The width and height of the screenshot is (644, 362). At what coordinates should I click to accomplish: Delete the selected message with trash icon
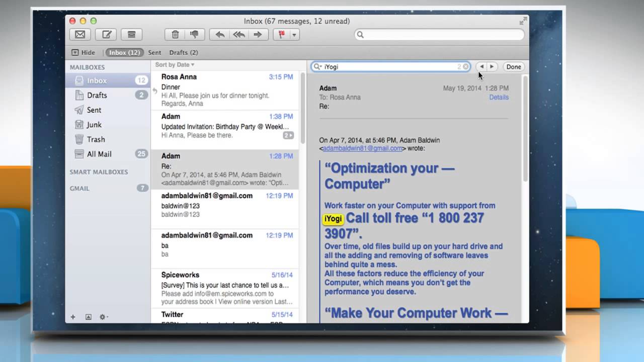click(x=175, y=34)
